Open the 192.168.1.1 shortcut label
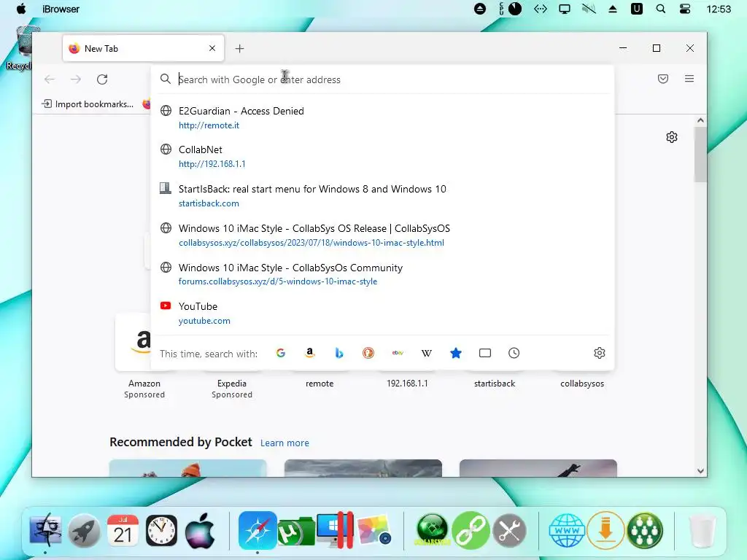747x560 pixels. pyautogui.click(x=407, y=384)
